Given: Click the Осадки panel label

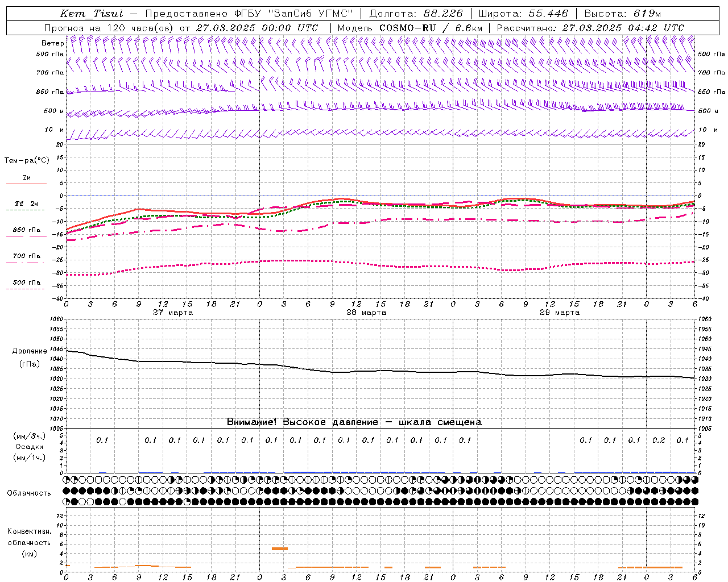Looking at the screenshot, I should 30,447.
